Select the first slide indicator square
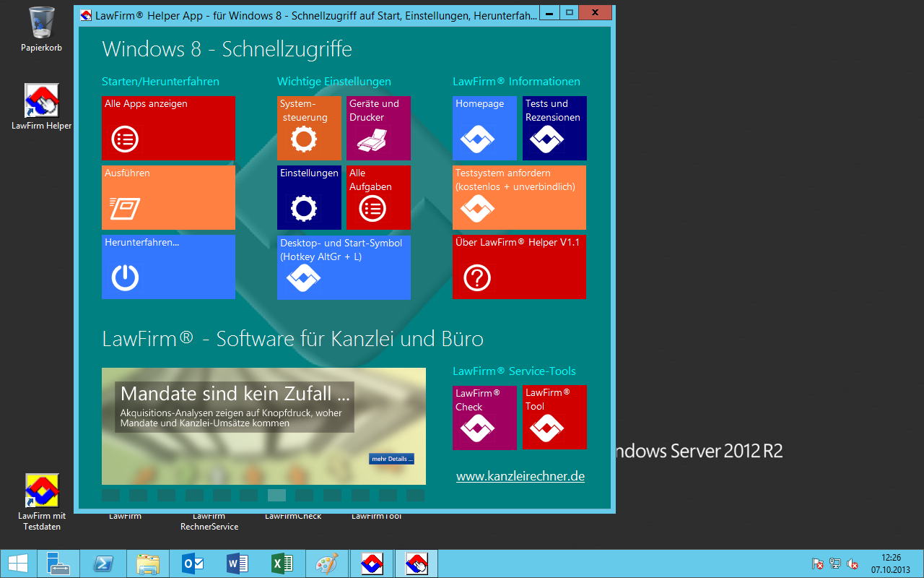924x578 pixels. tap(110, 495)
